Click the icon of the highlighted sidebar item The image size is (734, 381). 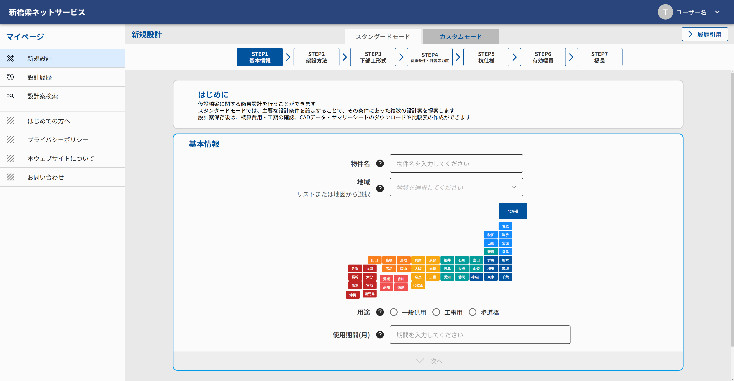pos(11,58)
